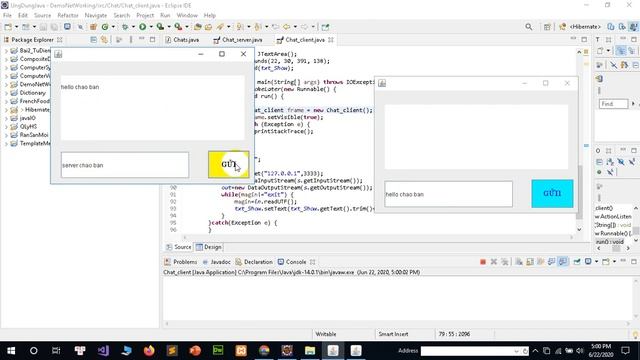The width and height of the screenshot is (640, 360).
Task: Open the Debug button dropdown arrow
Action: (x=133, y=27)
